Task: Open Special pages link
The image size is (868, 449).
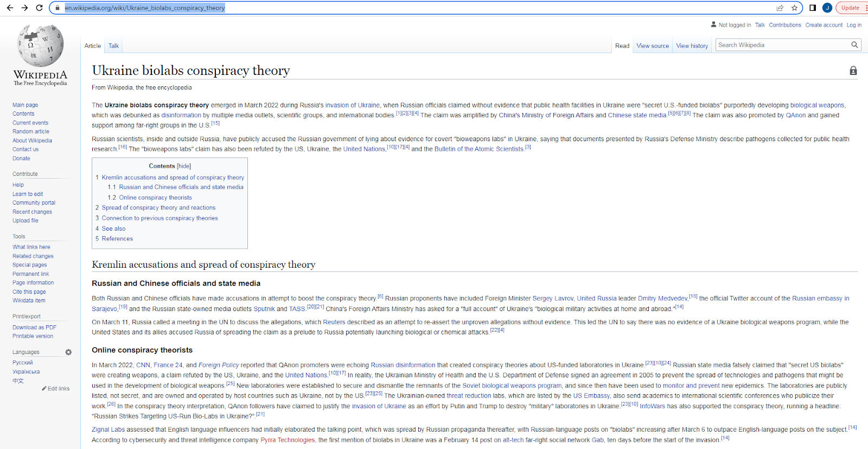Action: (29, 265)
